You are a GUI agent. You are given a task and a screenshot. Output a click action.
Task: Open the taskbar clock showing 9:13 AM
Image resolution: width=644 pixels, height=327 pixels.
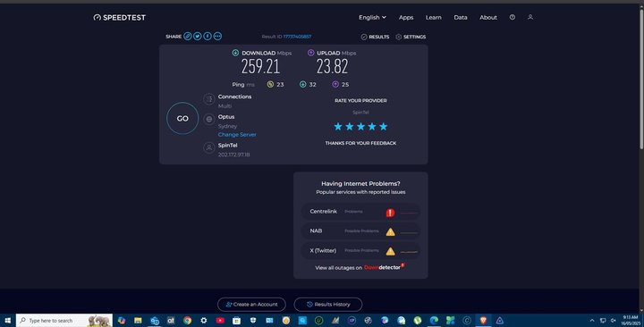coord(630,321)
